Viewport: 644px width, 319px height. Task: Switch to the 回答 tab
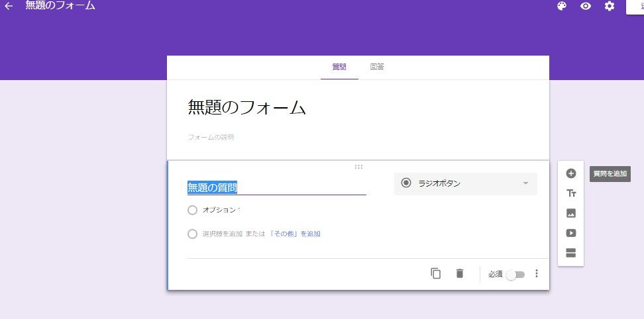(377, 67)
